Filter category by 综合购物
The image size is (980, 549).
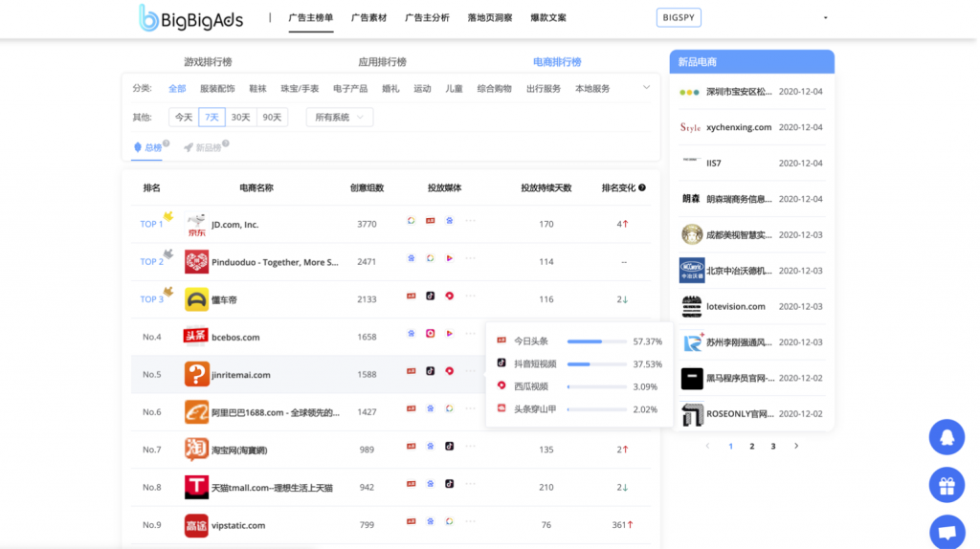click(x=494, y=89)
